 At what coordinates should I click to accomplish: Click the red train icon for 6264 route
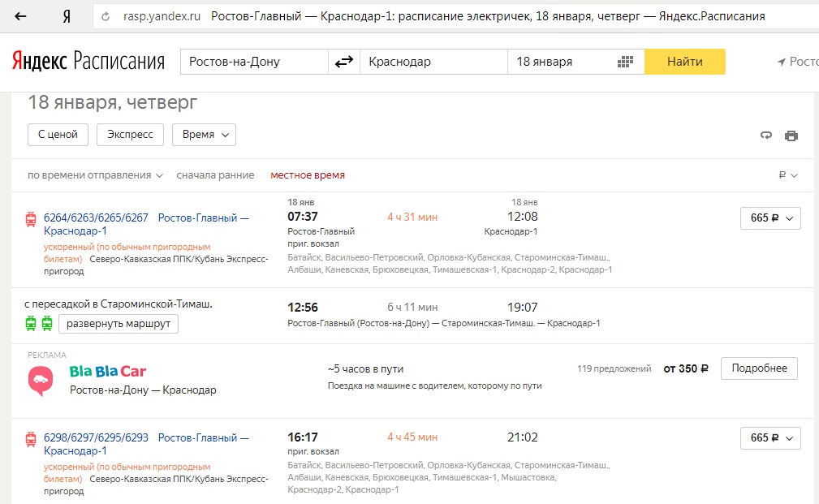pyautogui.click(x=31, y=218)
